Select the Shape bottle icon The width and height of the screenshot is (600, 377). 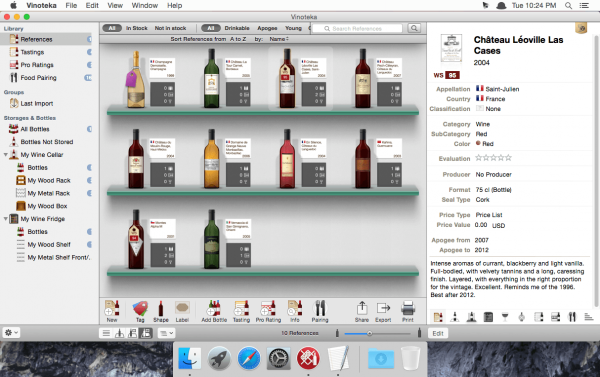point(161,308)
